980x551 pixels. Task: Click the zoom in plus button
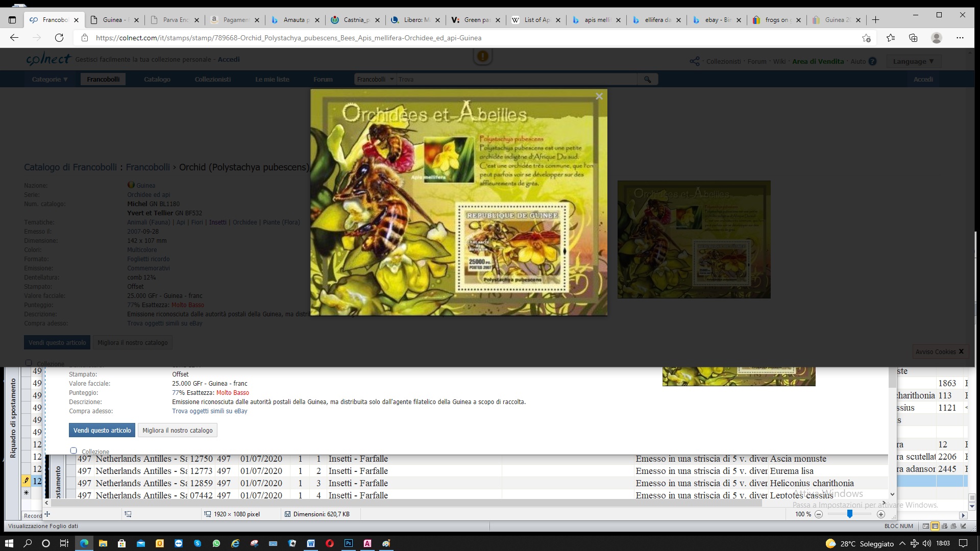pyautogui.click(x=881, y=514)
